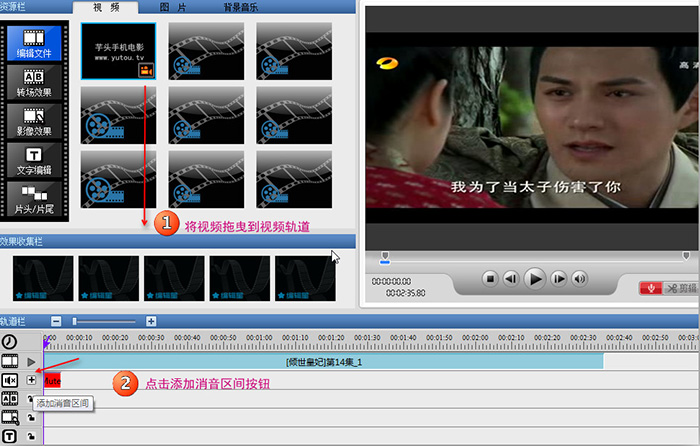Click the image effect track icon

pyautogui.click(x=10, y=417)
